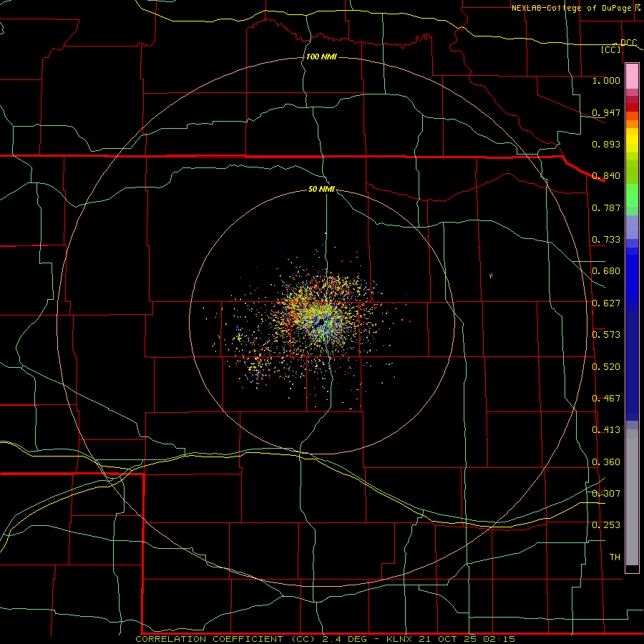The height and width of the screenshot is (644, 644).
Task: Click the 0.360 color scale value
Action: coord(606,462)
